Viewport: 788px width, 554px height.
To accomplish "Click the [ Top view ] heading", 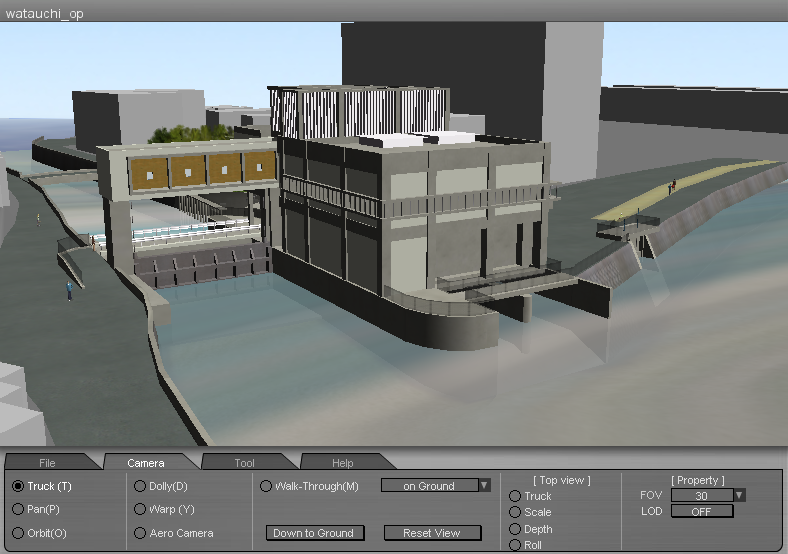I will [x=562, y=480].
